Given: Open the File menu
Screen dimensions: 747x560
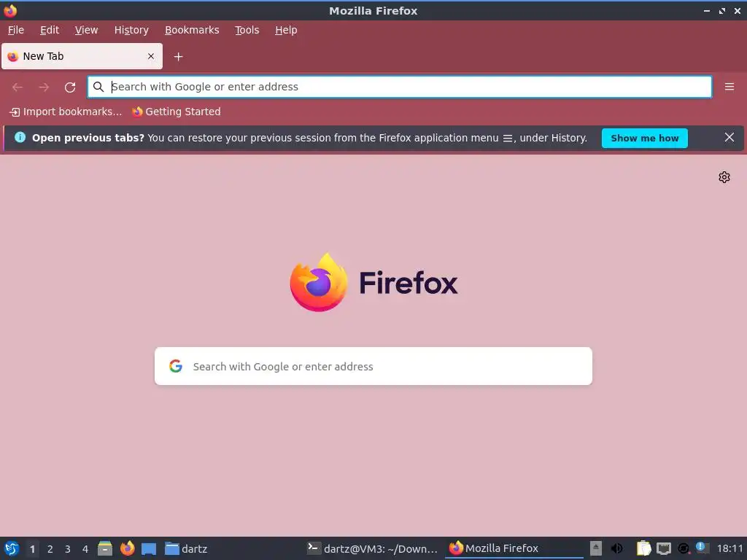Looking at the screenshot, I should 16,30.
